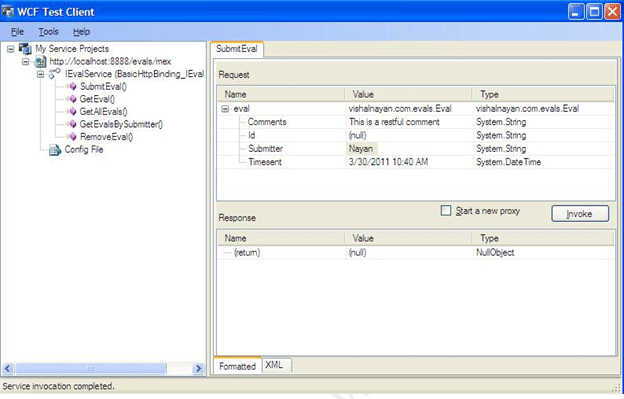Select the GetEvalsBySubmitter() operation icon
Screen dimensions: 624x399
(72, 124)
